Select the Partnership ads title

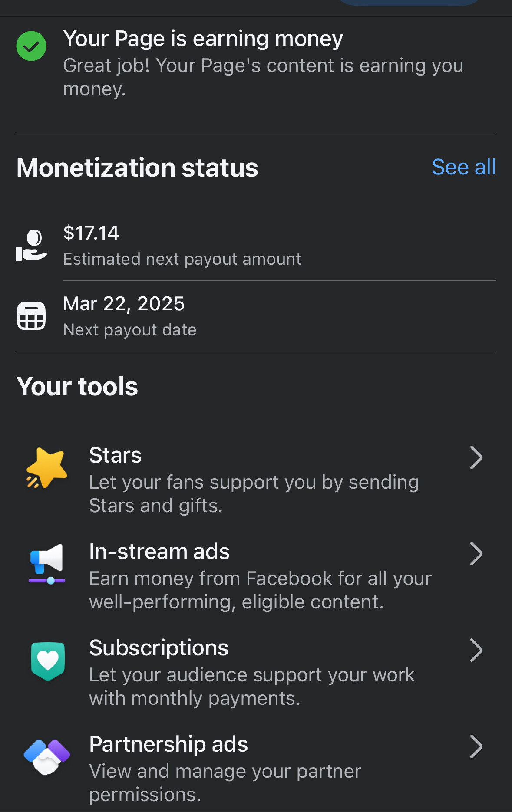[x=168, y=744]
